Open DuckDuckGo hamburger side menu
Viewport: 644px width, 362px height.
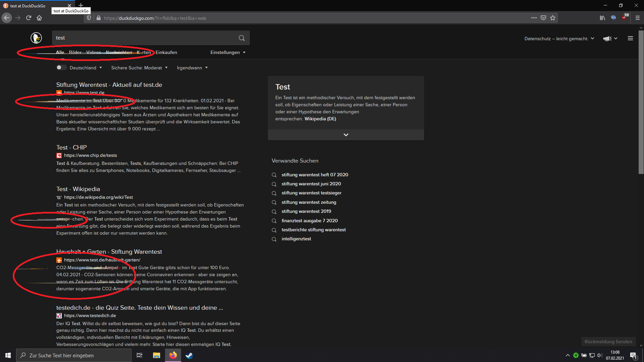[630, 39]
